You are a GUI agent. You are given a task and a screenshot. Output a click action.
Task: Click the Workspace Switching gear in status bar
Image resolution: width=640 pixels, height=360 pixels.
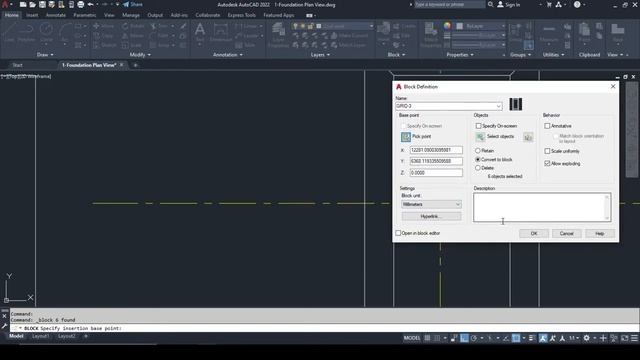[587, 338]
